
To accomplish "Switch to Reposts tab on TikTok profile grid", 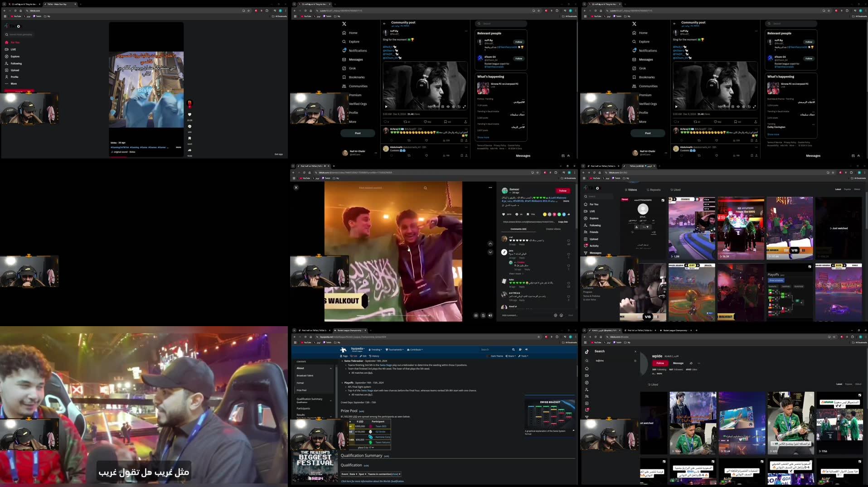I will 654,190.
